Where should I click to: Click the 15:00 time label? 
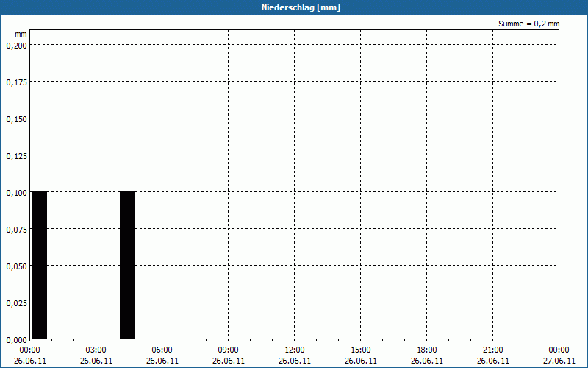361,350
